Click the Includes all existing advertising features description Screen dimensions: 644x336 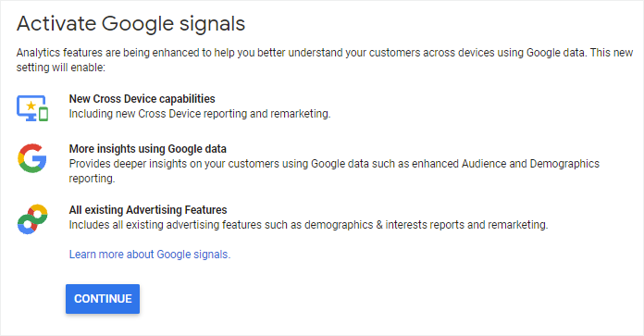click(x=308, y=225)
